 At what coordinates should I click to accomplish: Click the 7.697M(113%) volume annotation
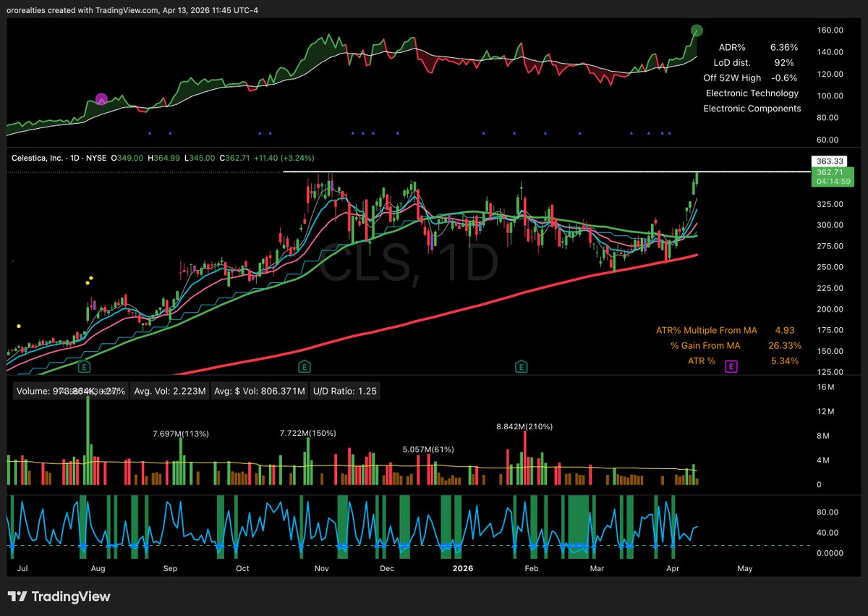[181, 434]
